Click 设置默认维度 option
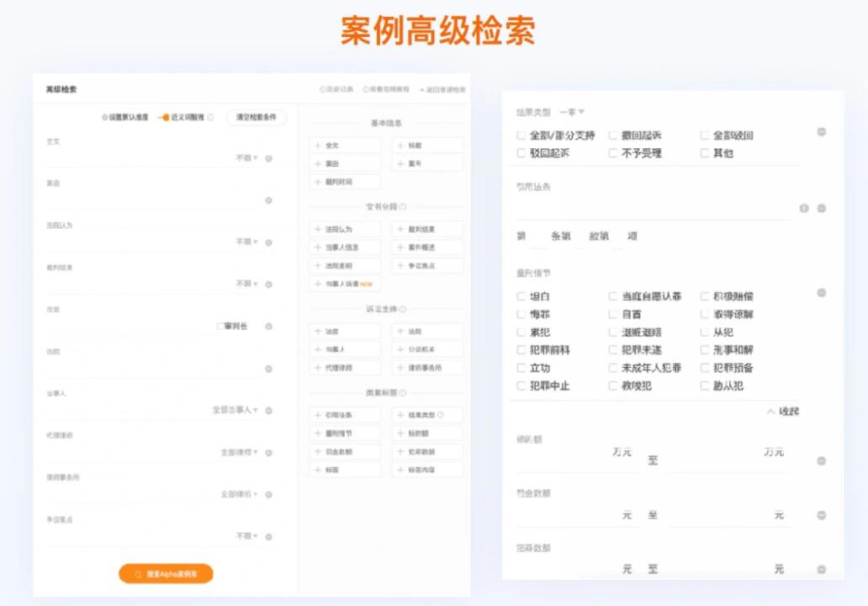Image resolution: width=868 pixels, height=606 pixels. 125,118
